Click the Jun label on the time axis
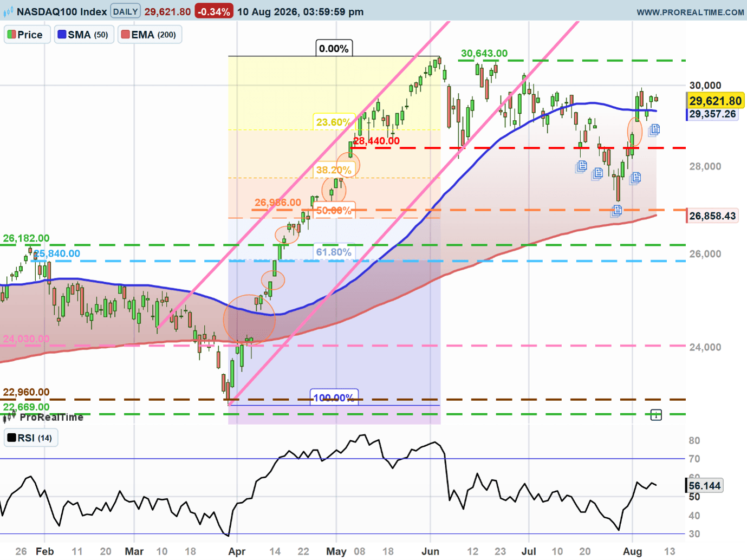Image resolution: width=747 pixels, height=560 pixels. coord(431,551)
